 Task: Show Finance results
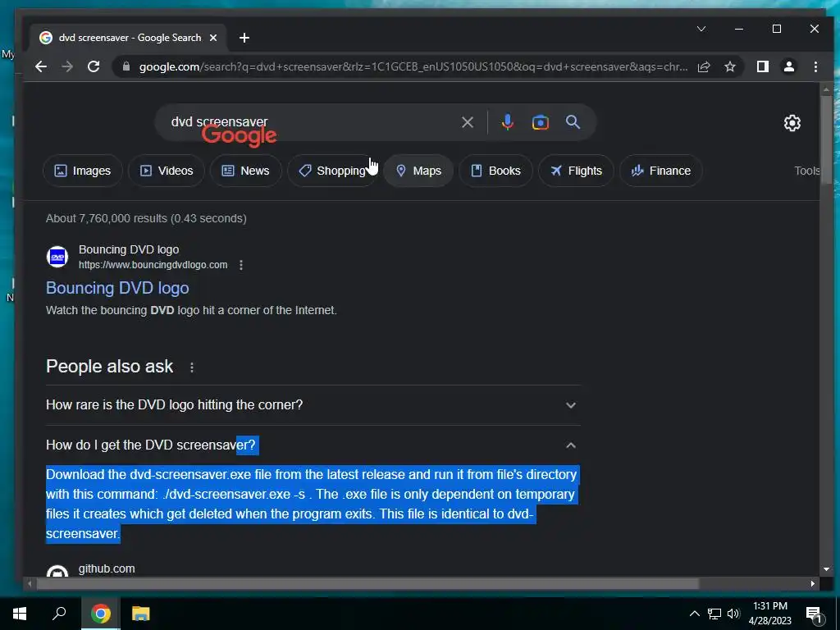[x=660, y=171]
